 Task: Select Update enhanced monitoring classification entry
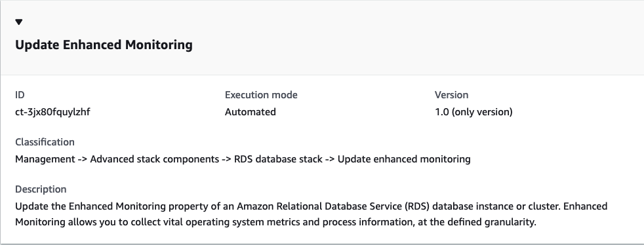pyautogui.click(x=404, y=159)
